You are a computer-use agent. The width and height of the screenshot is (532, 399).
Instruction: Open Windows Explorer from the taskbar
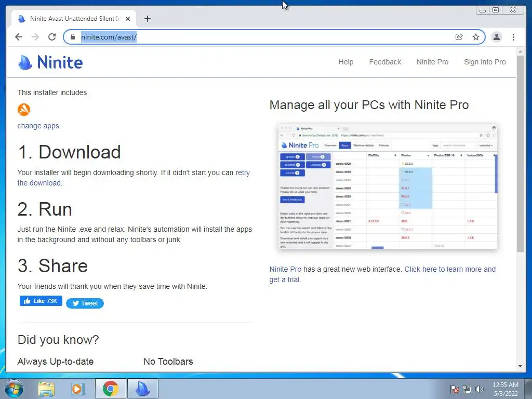pos(46,389)
